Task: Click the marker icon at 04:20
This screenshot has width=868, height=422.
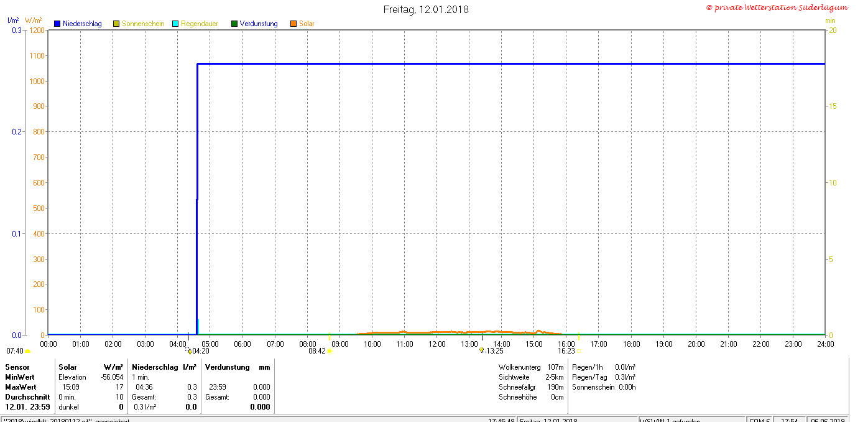Action: point(190,351)
